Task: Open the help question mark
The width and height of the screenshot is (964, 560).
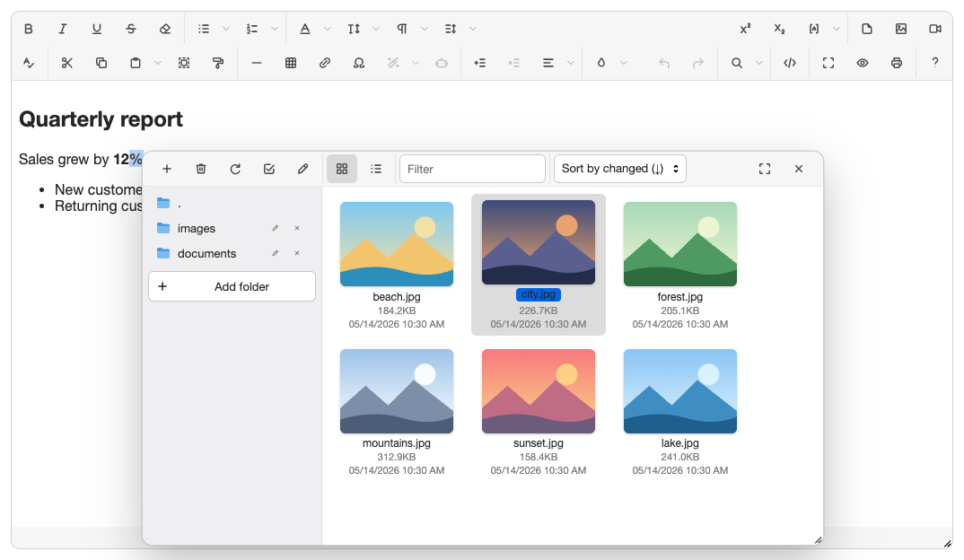Action: coord(935,63)
